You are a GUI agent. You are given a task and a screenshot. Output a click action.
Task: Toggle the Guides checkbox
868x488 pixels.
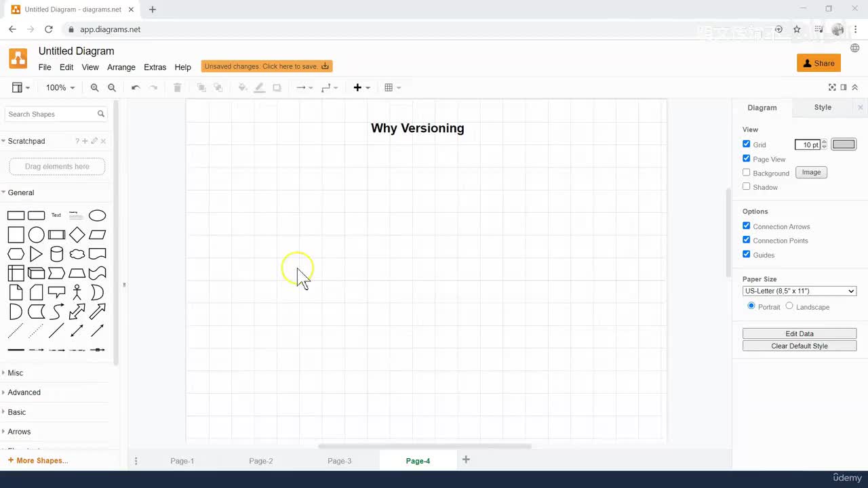pyautogui.click(x=747, y=254)
